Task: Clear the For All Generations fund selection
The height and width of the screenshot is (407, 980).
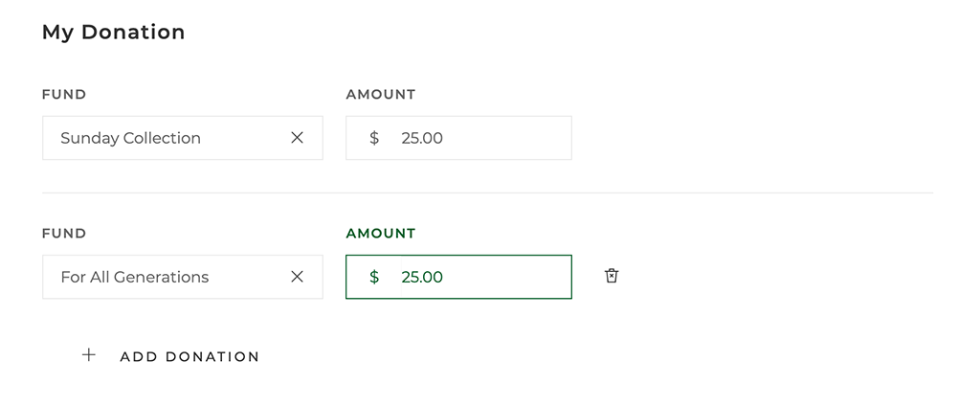Action: (297, 277)
